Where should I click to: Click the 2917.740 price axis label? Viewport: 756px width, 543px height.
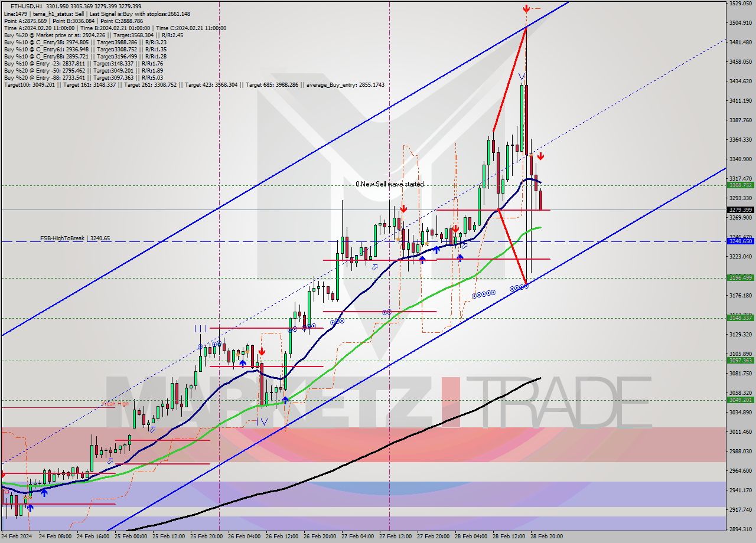coord(740,510)
